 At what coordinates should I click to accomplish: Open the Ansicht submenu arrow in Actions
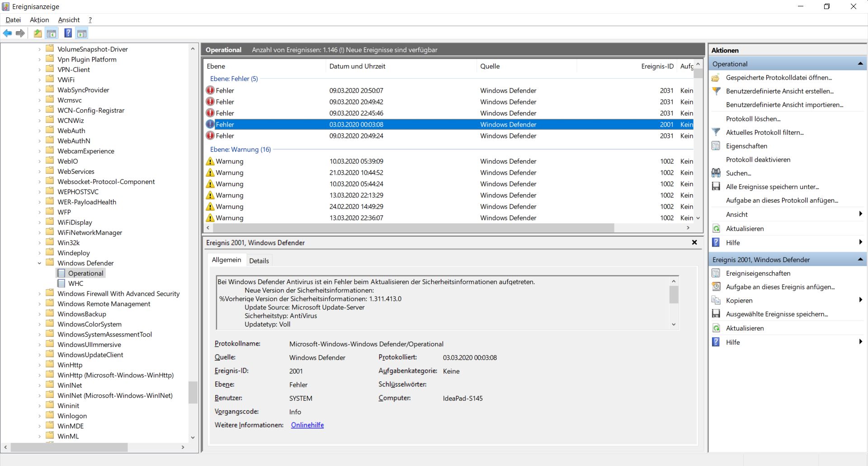[860, 214]
